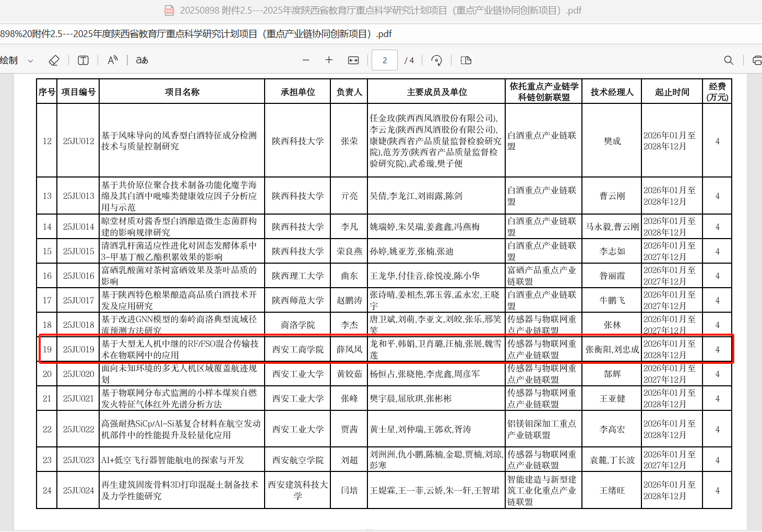This screenshot has height=532, width=762.
Task: Click the address bar PDF file name
Action: coord(196,34)
